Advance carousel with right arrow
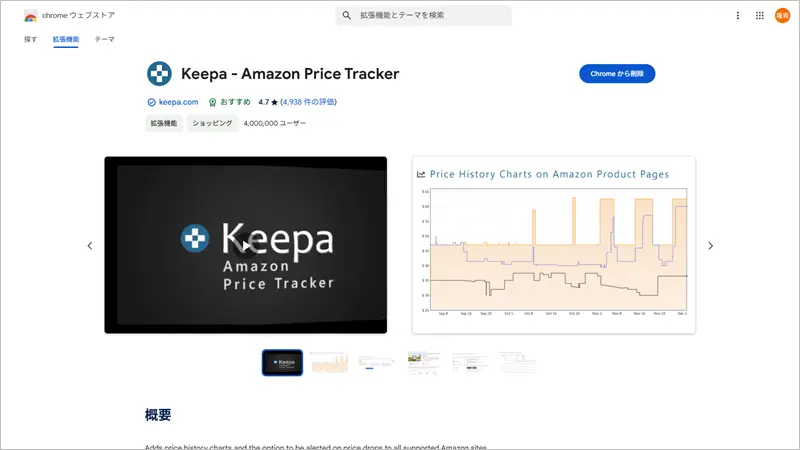 click(x=710, y=245)
